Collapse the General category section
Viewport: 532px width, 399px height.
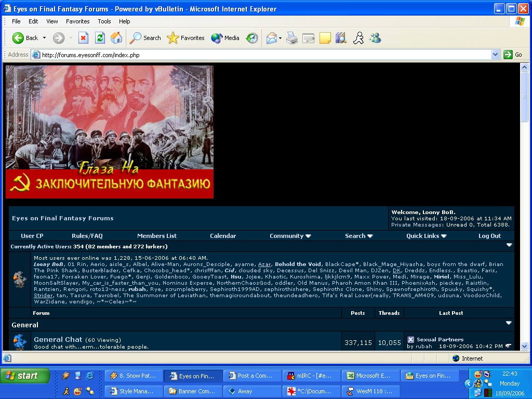[509, 323]
